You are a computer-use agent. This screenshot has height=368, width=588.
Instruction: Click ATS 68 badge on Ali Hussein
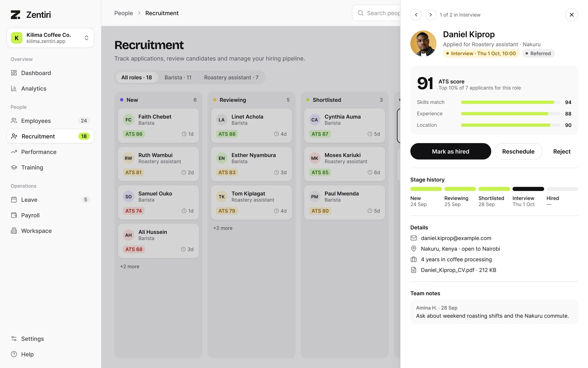[x=134, y=249]
